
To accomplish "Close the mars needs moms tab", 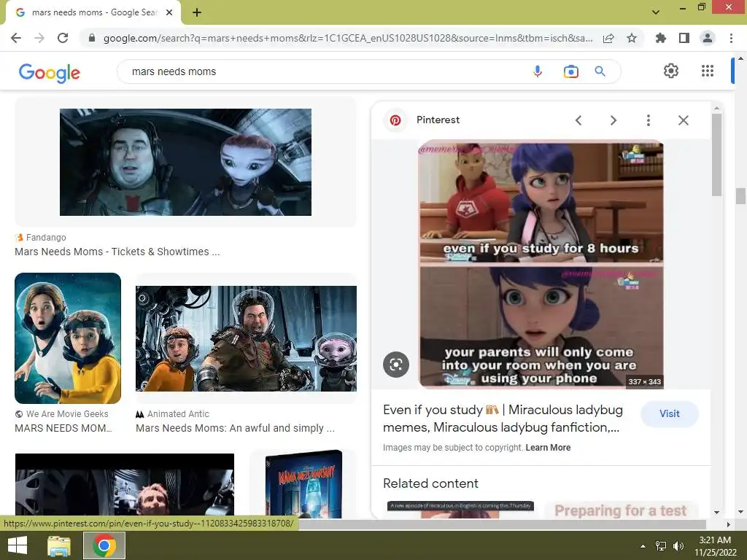I will click(169, 12).
